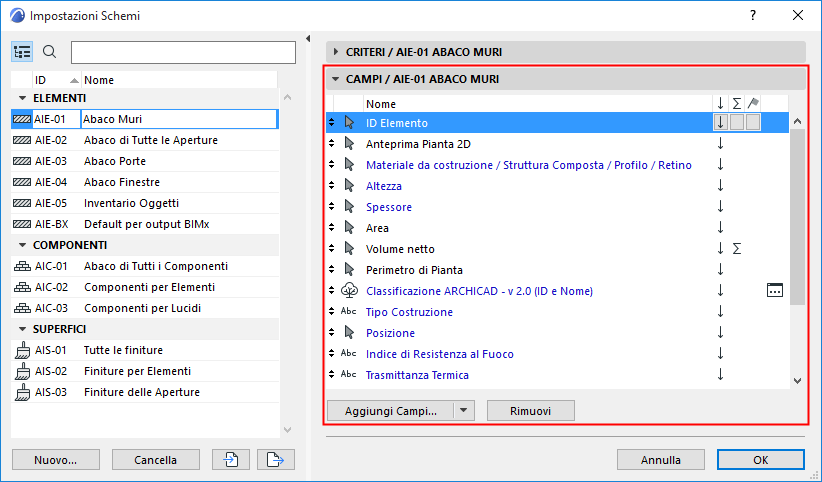Toggle sum box for ID Elemento row
This screenshot has height=482, width=822.
(x=736, y=123)
